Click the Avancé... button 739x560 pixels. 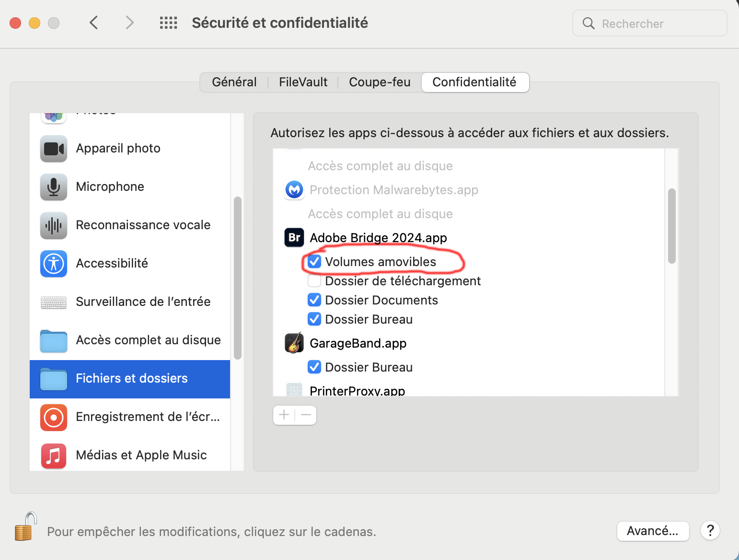pyautogui.click(x=653, y=531)
